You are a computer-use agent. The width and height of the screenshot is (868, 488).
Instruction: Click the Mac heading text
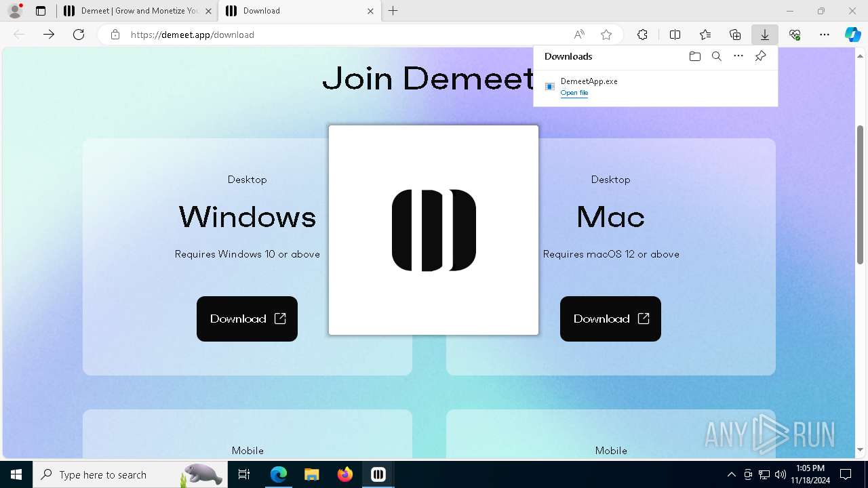610,217
